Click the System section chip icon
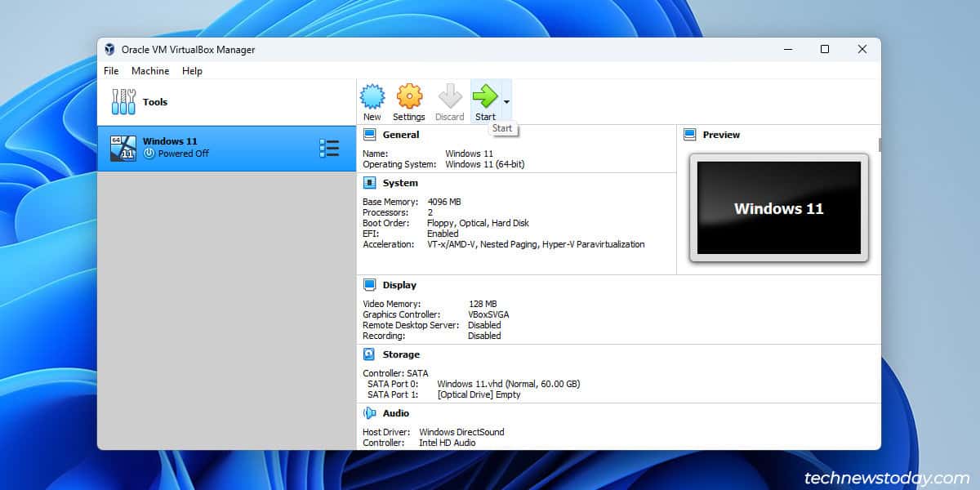Image resolution: width=980 pixels, height=490 pixels. tap(370, 183)
